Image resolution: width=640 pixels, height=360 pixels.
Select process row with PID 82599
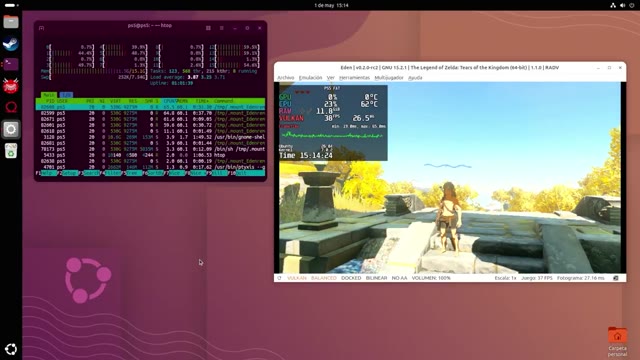(150, 113)
